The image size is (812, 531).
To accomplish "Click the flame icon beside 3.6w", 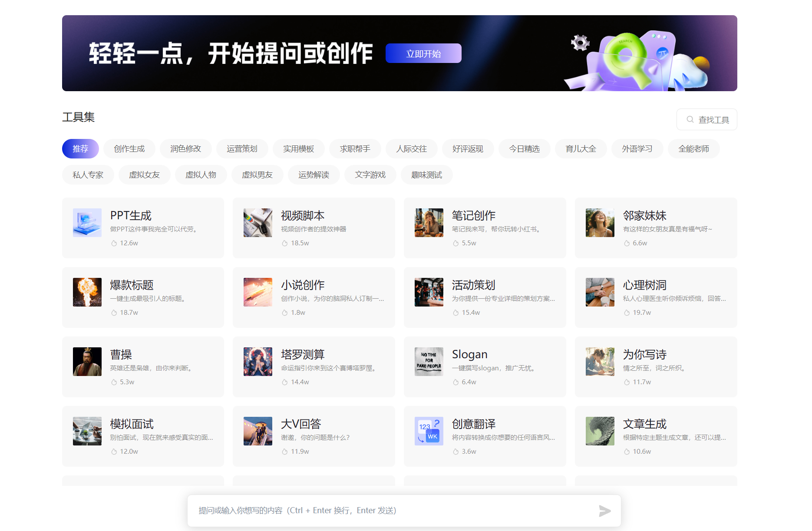I will click(456, 452).
